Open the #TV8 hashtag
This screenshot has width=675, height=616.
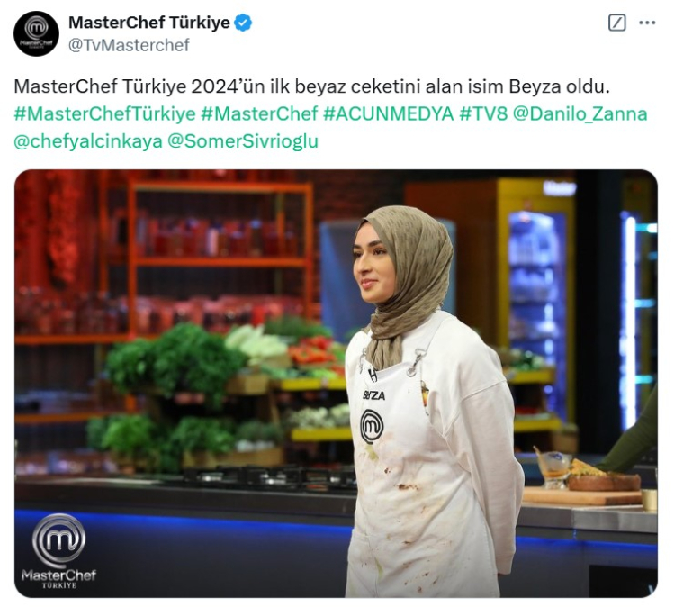pos(483,114)
